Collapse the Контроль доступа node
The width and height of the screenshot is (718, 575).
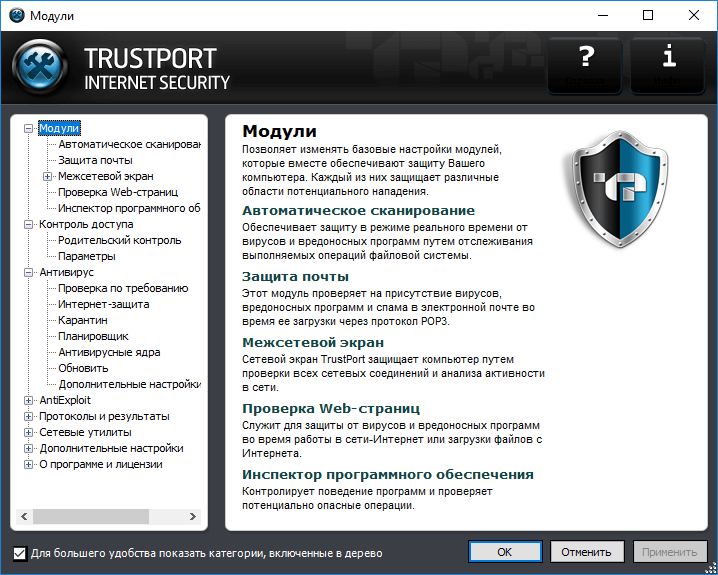point(28,225)
